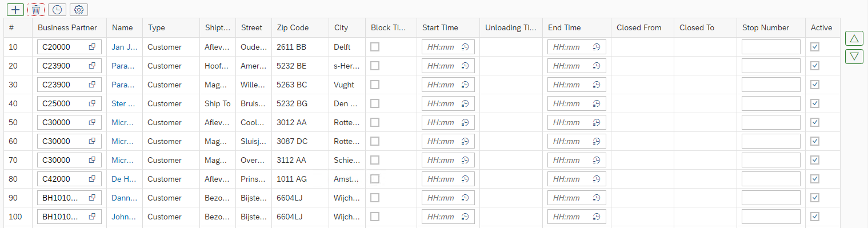Toggle Active checkbox in row 40
This screenshot has width=868, height=228.
[x=815, y=103]
